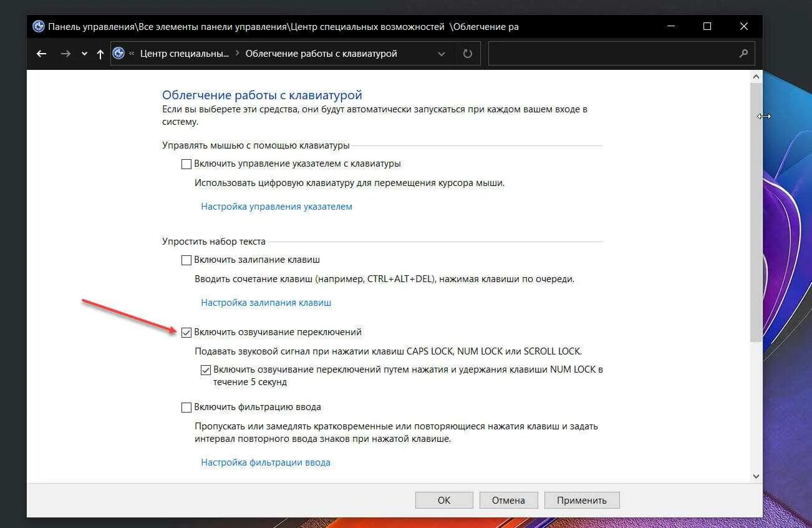Enable 'Включить фильтрацию ввода' checkbox
Screen dimensions: 812x528
click(x=186, y=408)
